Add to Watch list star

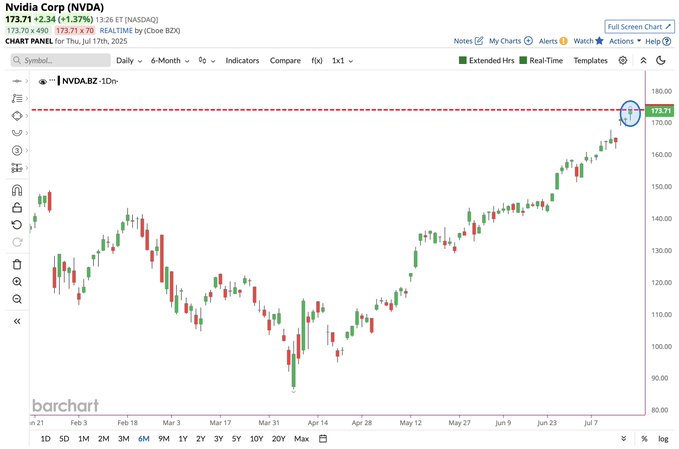pos(588,41)
